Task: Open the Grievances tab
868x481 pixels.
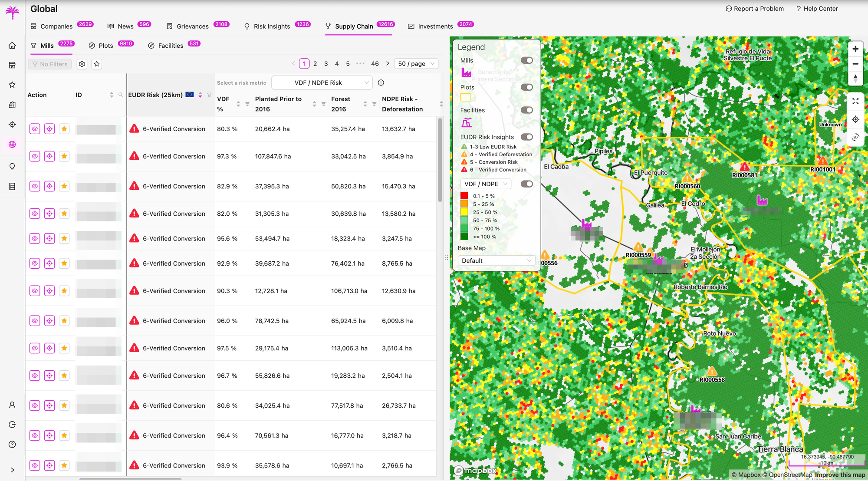Action: pos(193,26)
